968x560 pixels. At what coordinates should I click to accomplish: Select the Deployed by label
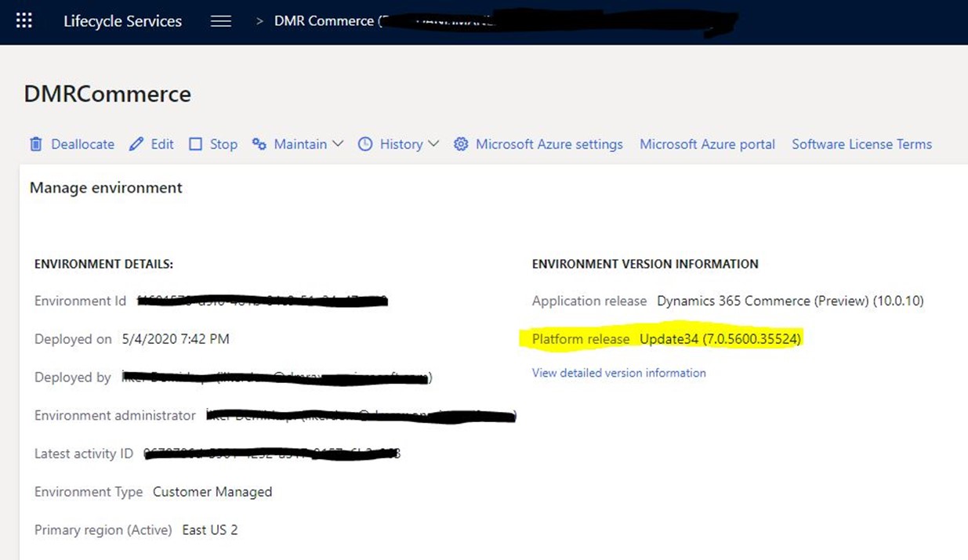pos(73,378)
